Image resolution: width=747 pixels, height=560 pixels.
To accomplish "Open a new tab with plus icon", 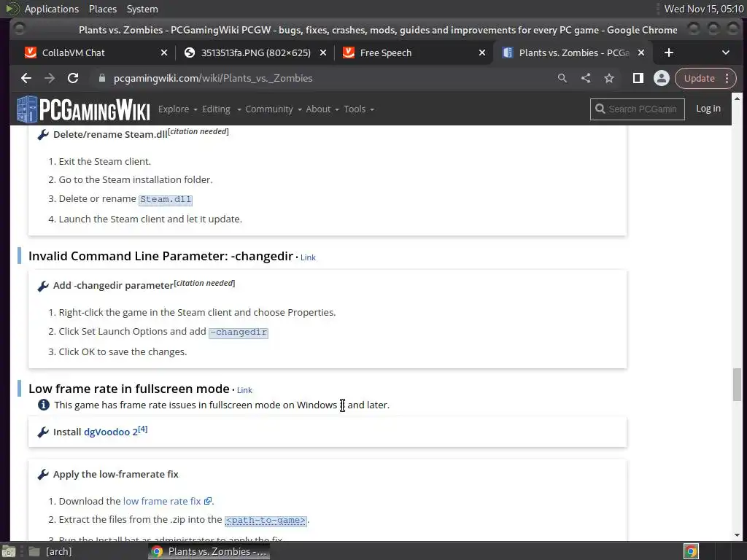I will click(669, 52).
